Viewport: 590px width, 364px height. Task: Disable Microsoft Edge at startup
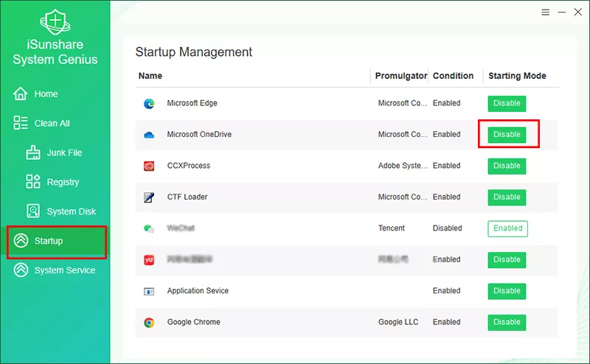click(x=507, y=103)
